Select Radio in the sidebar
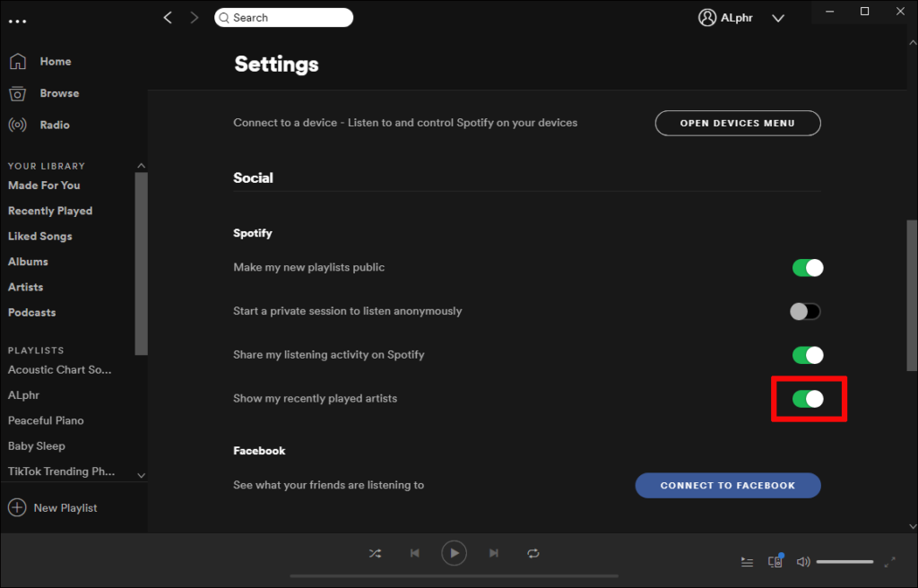This screenshot has height=588, width=918. click(56, 125)
